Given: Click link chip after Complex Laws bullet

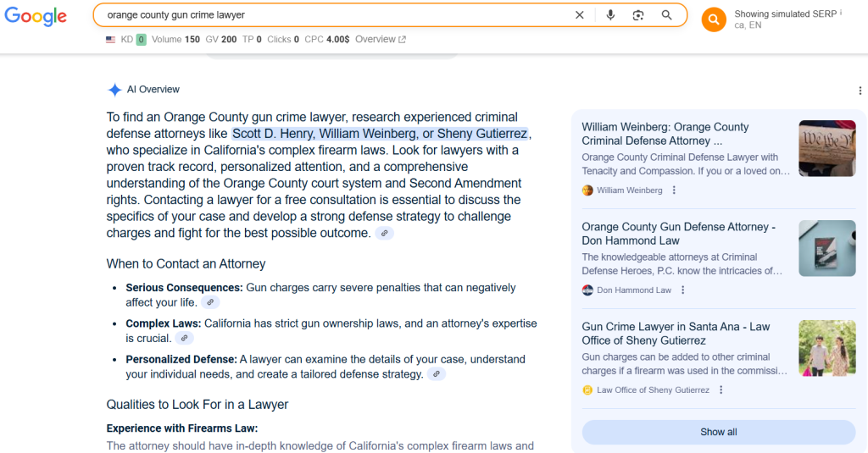Looking at the screenshot, I should pyautogui.click(x=184, y=339).
